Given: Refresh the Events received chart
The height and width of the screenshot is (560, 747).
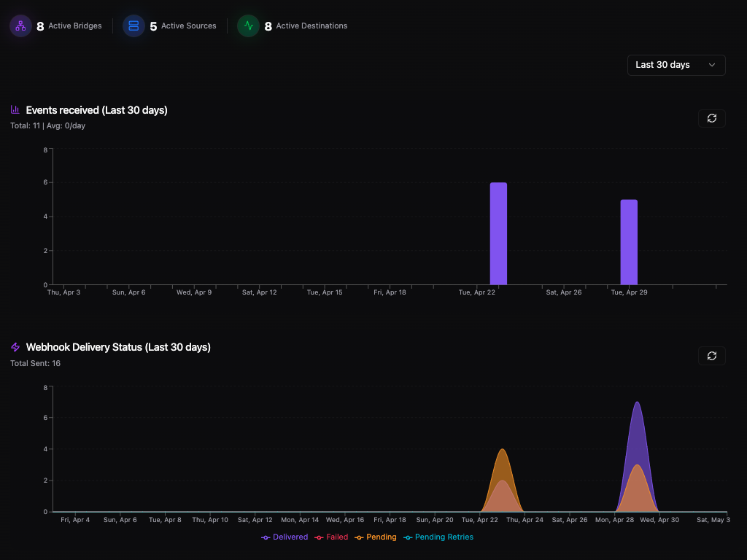Looking at the screenshot, I should (x=712, y=118).
